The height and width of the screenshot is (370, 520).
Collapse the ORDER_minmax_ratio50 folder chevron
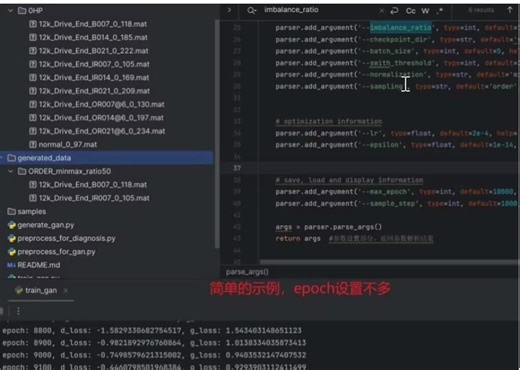click(10, 171)
